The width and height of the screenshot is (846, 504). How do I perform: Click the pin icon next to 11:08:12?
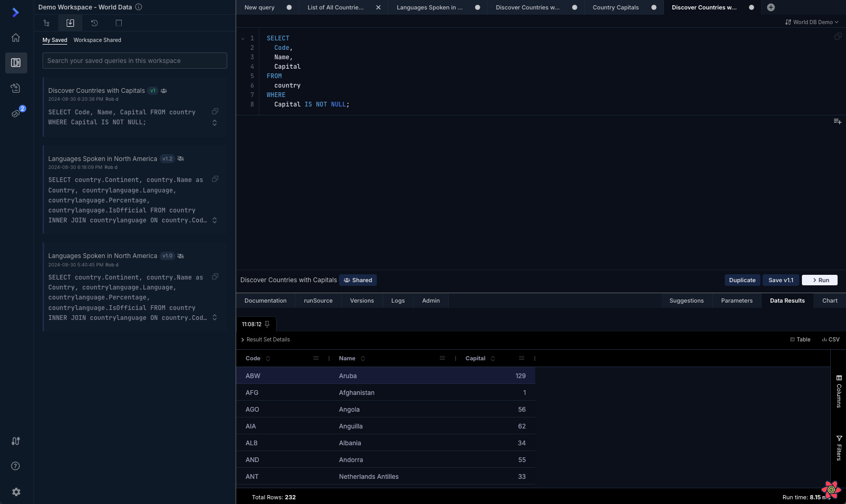coord(267,324)
